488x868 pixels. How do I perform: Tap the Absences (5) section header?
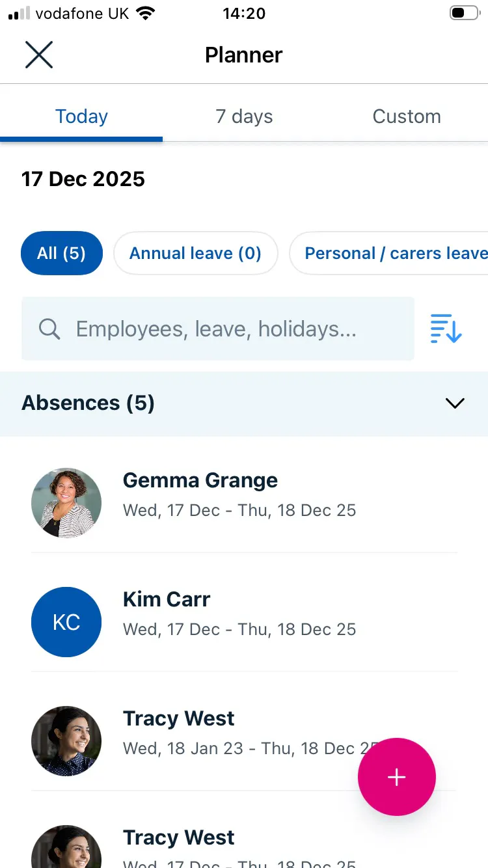[88, 403]
